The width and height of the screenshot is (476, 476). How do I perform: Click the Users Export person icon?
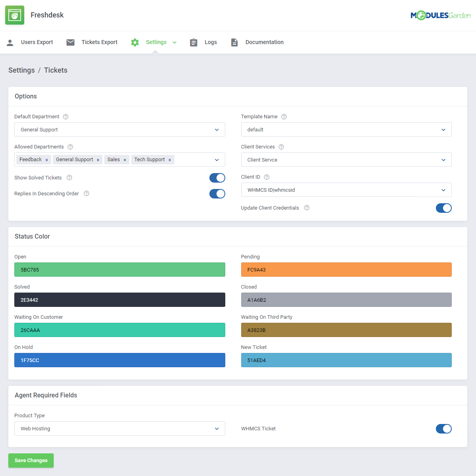tap(10, 42)
